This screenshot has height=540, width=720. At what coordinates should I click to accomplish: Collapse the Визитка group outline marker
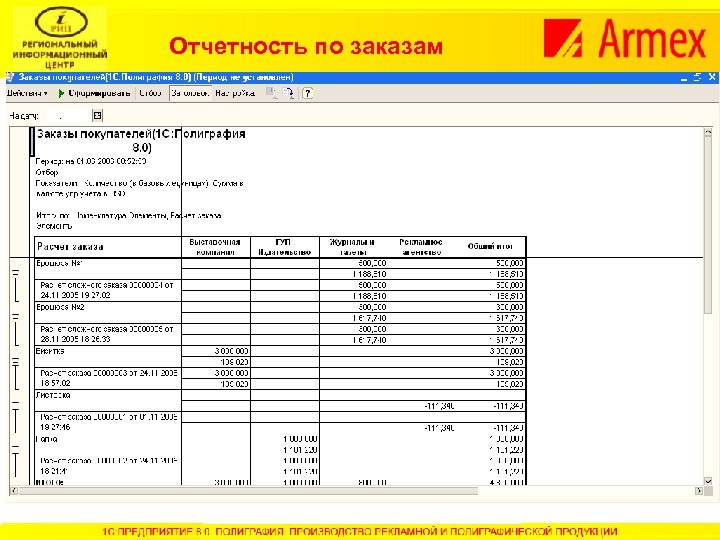(x=16, y=361)
